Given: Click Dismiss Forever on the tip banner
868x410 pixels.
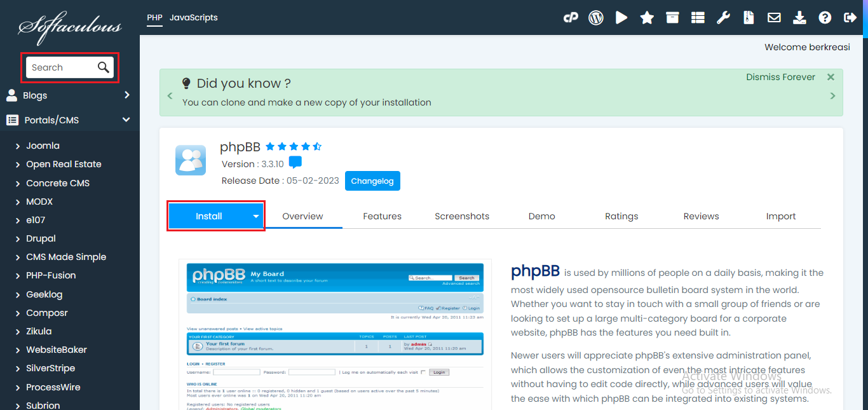Looking at the screenshot, I should tap(780, 77).
